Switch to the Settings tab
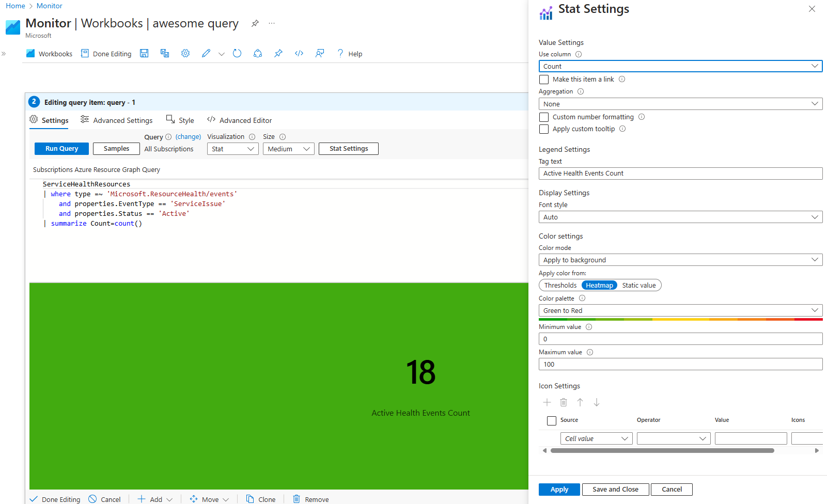The image size is (827, 504). [x=49, y=120]
